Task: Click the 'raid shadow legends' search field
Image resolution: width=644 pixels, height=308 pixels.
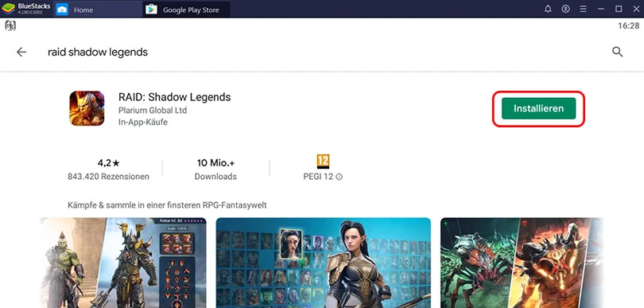Action: [98, 53]
